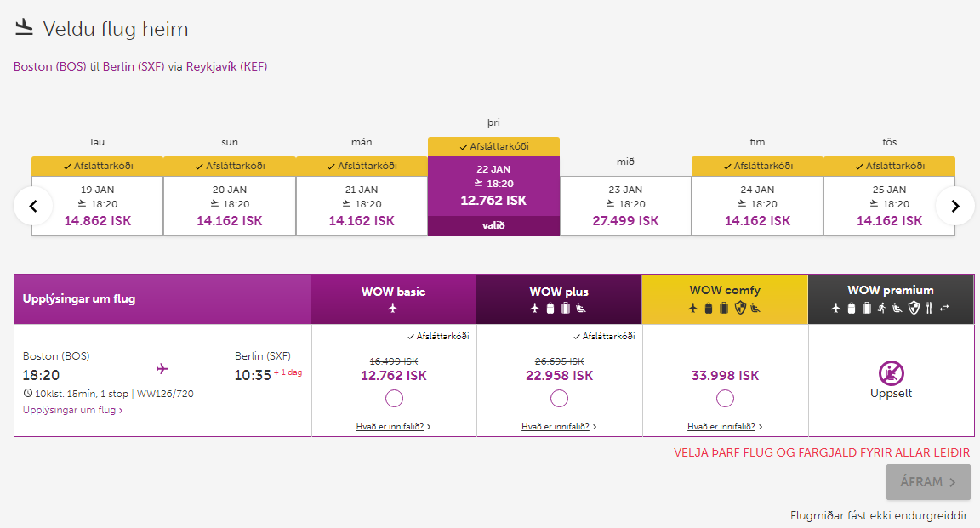The height and width of the screenshot is (528, 980).
Task: Click the purple airplane icon between cities
Action: click(162, 368)
